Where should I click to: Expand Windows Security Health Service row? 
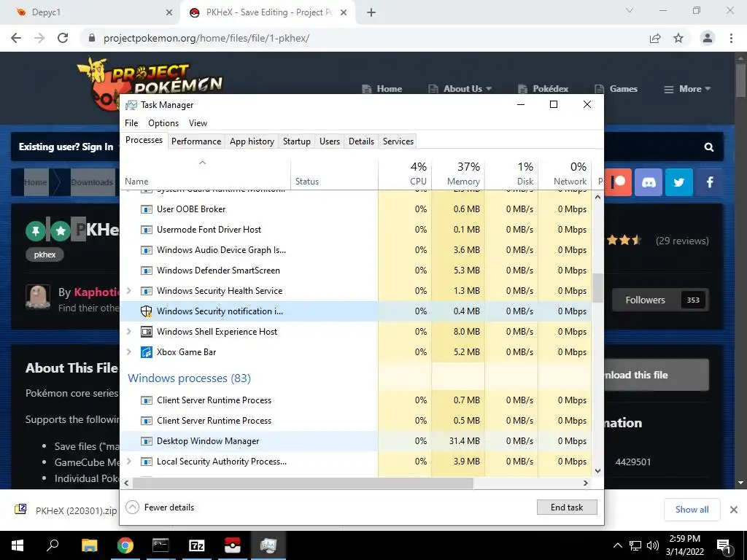point(128,290)
